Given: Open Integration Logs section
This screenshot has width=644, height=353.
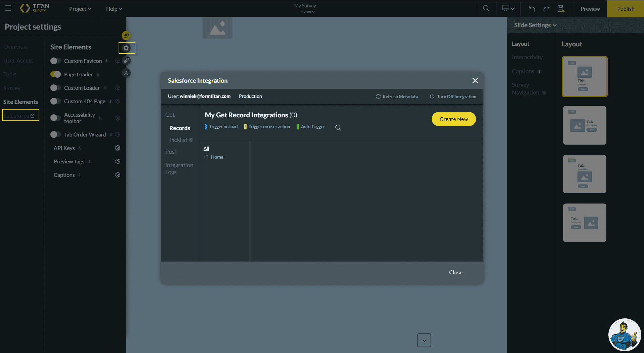Looking at the screenshot, I should (179, 168).
